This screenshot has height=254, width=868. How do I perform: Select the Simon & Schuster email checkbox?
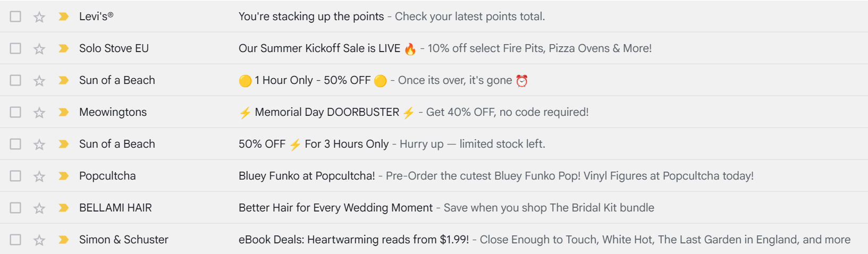(15, 240)
